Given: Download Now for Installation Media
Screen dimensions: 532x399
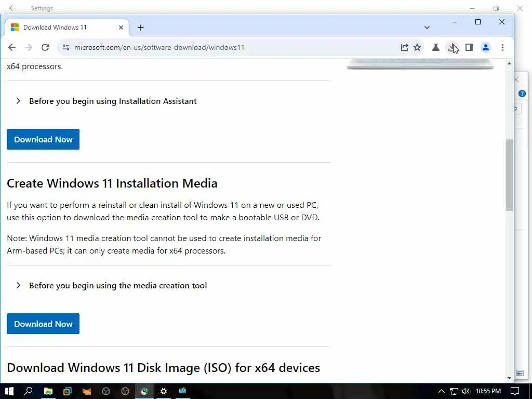Looking at the screenshot, I should [x=43, y=324].
